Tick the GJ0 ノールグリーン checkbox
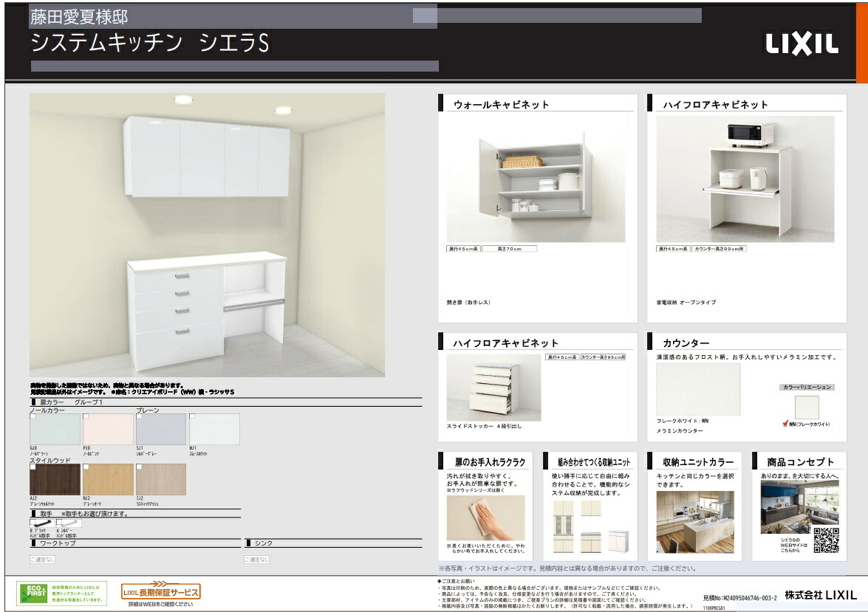Screen dimensions: 868x612 point(33,416)
